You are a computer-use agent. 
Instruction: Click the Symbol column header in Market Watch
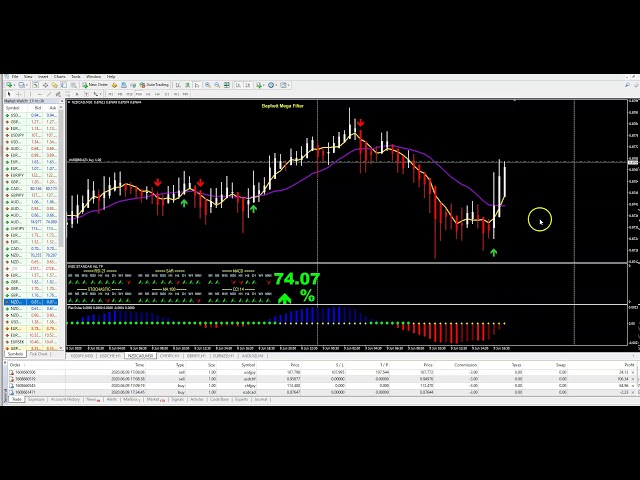click(x=13, y=108)
